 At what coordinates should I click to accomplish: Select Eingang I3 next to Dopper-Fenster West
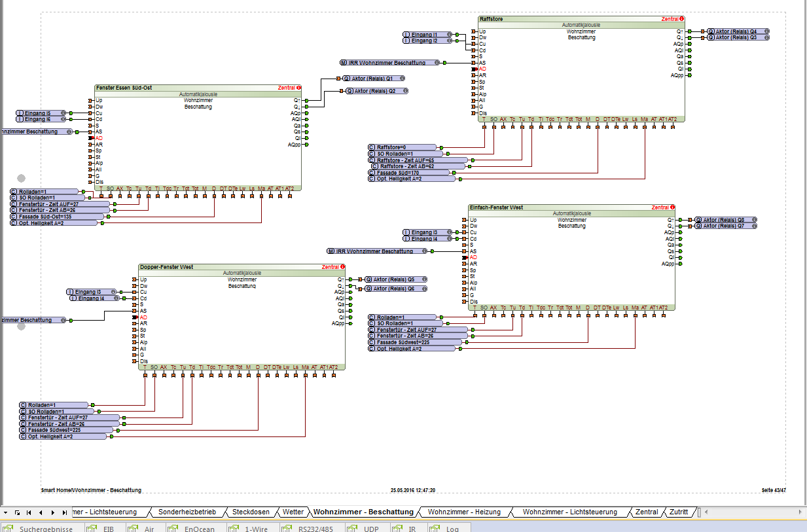[92, 292]
